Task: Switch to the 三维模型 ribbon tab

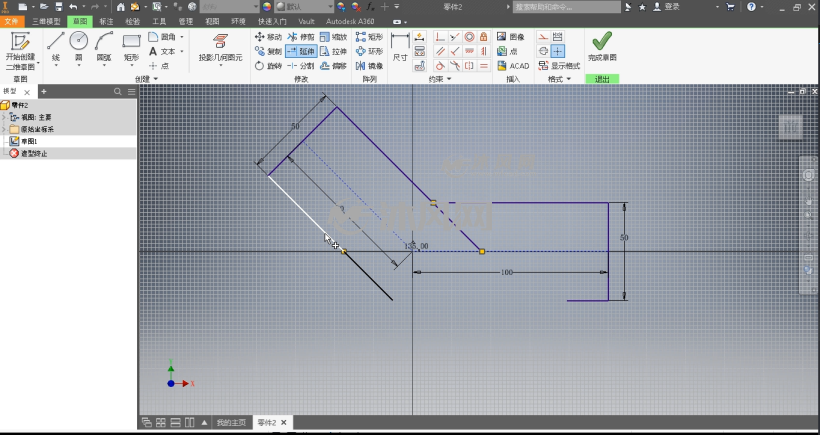Action: (46, 21)
